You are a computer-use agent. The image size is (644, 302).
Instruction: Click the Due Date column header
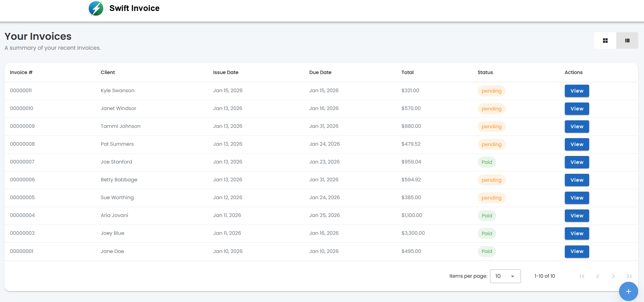pos(320,72)
